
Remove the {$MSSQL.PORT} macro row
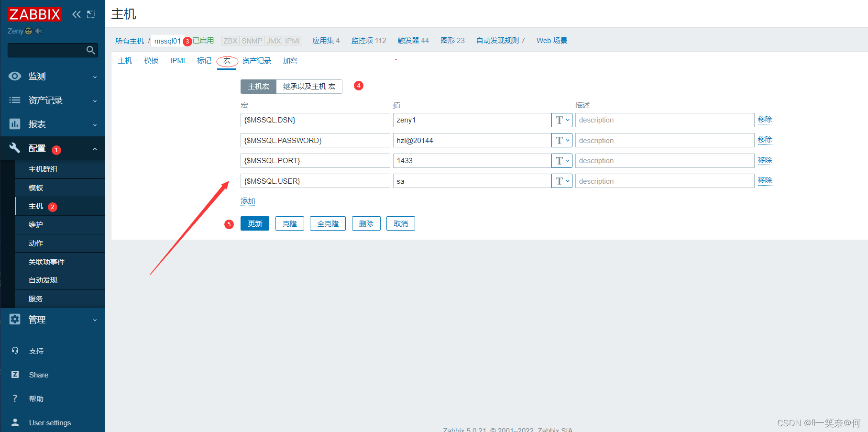765,160
